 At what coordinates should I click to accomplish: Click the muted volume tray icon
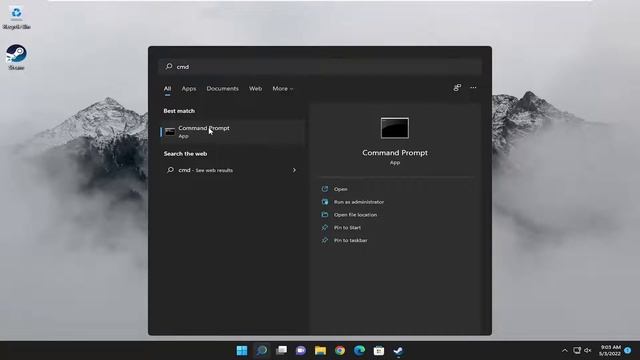point(588,351)
